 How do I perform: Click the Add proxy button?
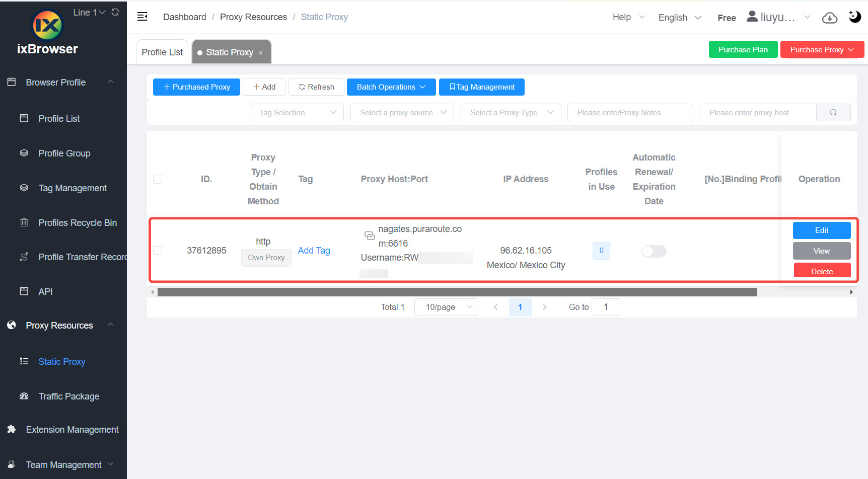point(264,87)
